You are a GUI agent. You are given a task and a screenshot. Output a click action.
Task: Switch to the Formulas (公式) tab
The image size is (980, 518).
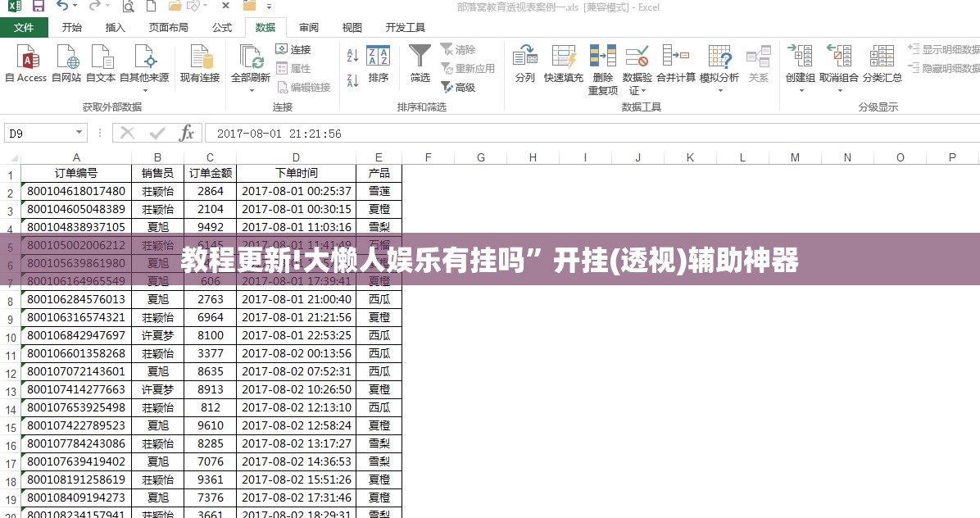click(222, 28)
